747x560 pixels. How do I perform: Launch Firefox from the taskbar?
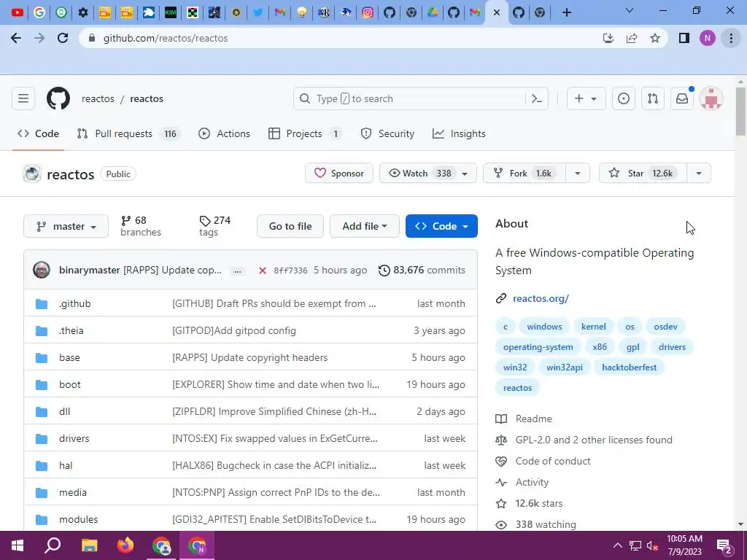125,545
